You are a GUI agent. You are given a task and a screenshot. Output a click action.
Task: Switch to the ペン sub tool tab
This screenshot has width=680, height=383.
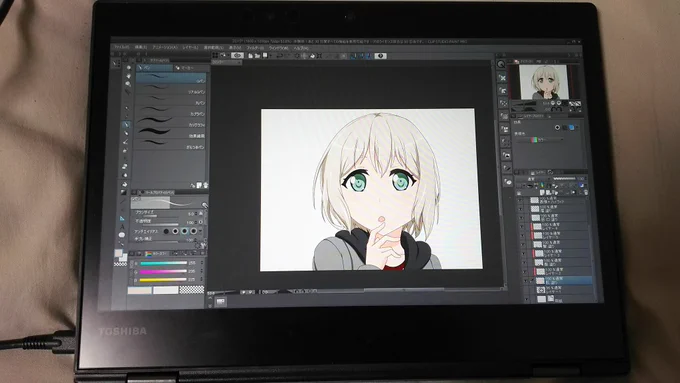154,68
